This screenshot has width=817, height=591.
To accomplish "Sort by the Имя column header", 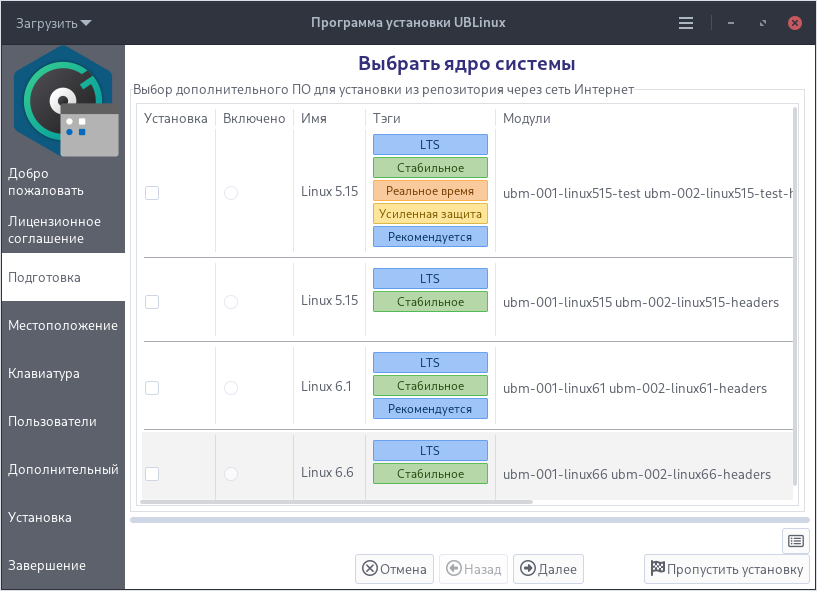I will [314, 118].
